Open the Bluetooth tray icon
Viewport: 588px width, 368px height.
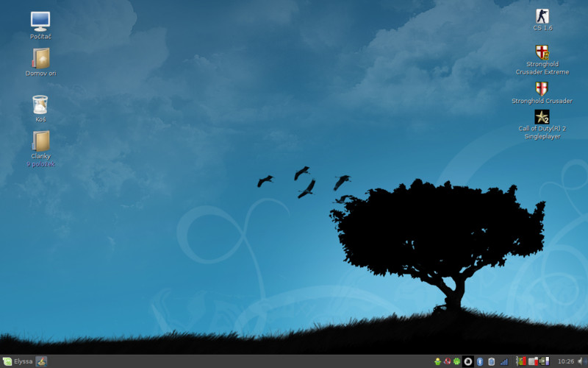pyautogui.click(x=480, y=361)
